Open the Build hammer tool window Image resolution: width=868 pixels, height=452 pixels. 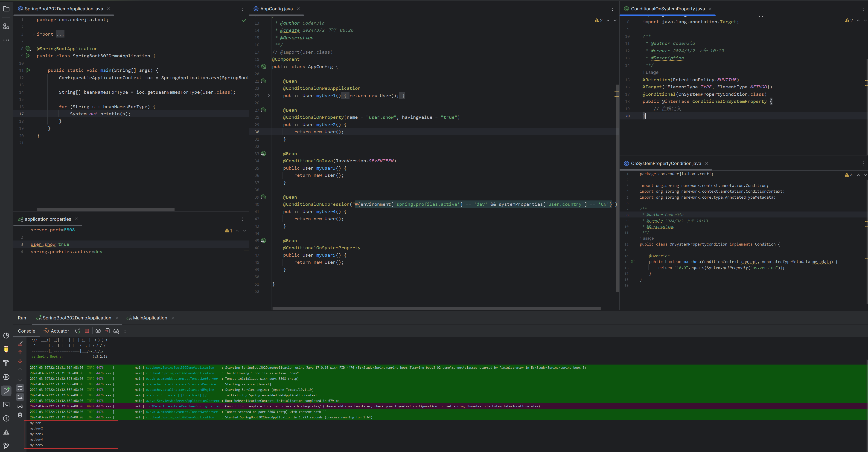pos(6,363)
